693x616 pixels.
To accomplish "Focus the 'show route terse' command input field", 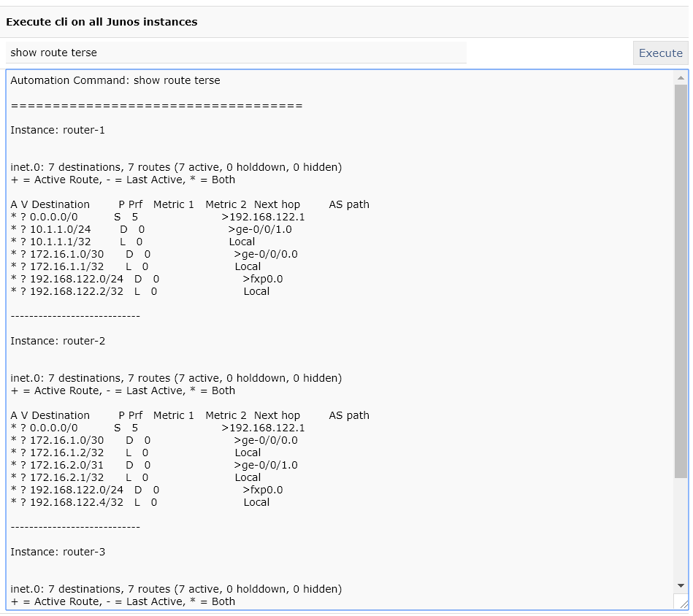I will 236,53.
